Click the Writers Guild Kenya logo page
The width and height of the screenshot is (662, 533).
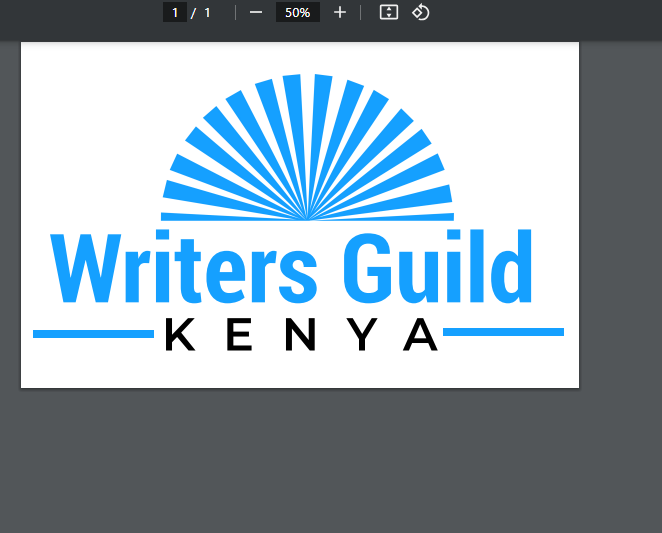tap(300, 215)
